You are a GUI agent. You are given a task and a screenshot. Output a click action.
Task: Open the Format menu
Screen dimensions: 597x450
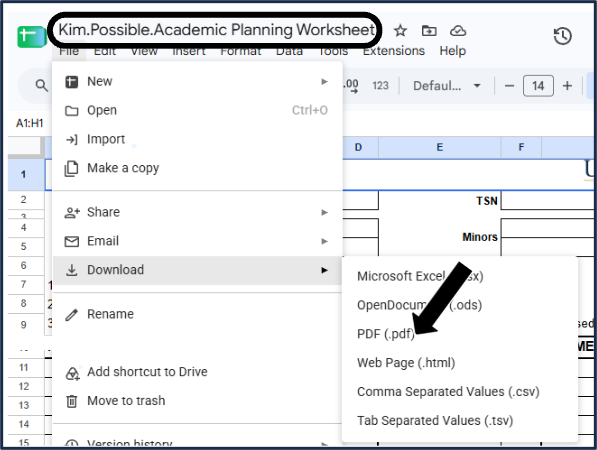(241, 51)
